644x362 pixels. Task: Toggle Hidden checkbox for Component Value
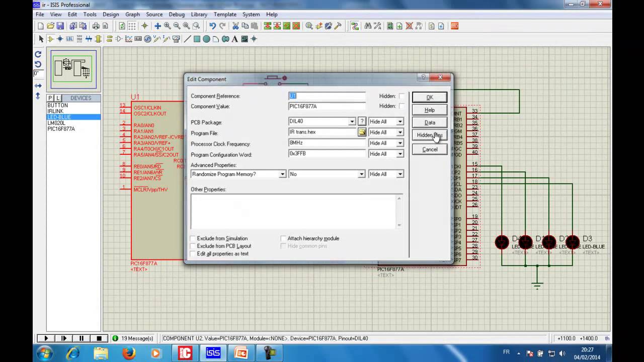pos(401,106)
